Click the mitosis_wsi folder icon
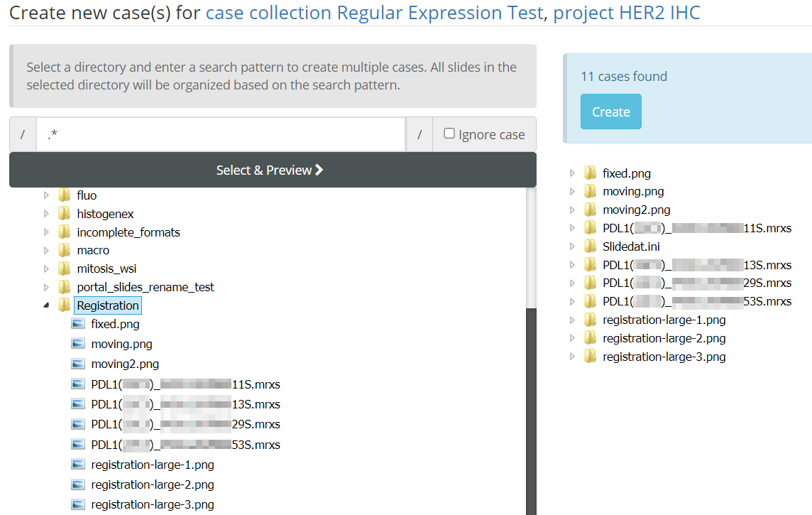 pyautogui.click(x=65, y=269)
